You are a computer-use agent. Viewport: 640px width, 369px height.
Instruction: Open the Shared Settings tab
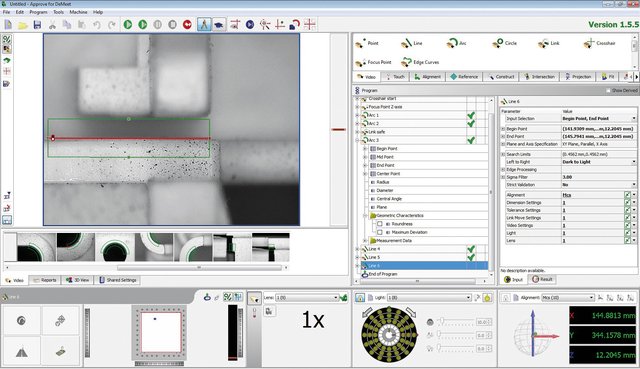(x=118, y=280)
